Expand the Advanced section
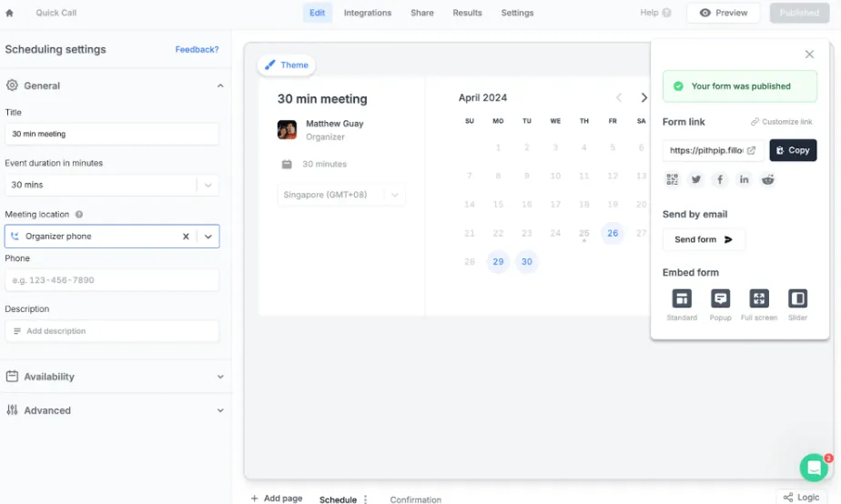 (x=220, y=410)
